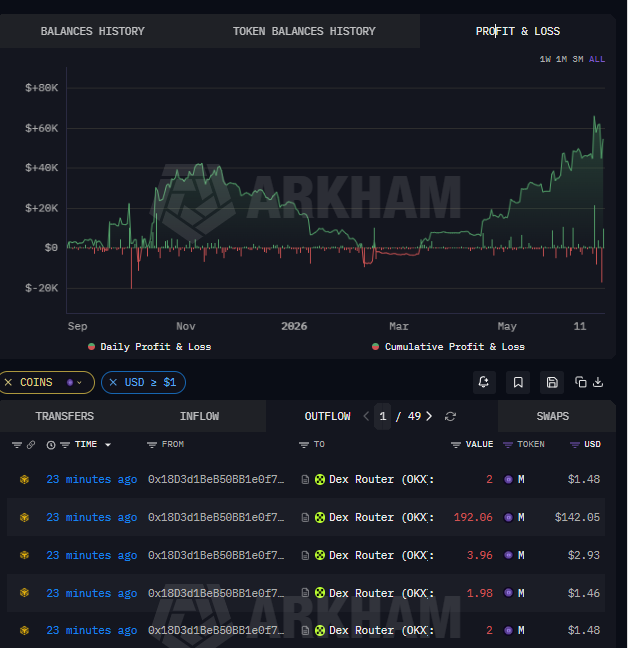Sort by TIME column arrow
The height and width of the screenshot is (648, 631).
tap(108, 445)
